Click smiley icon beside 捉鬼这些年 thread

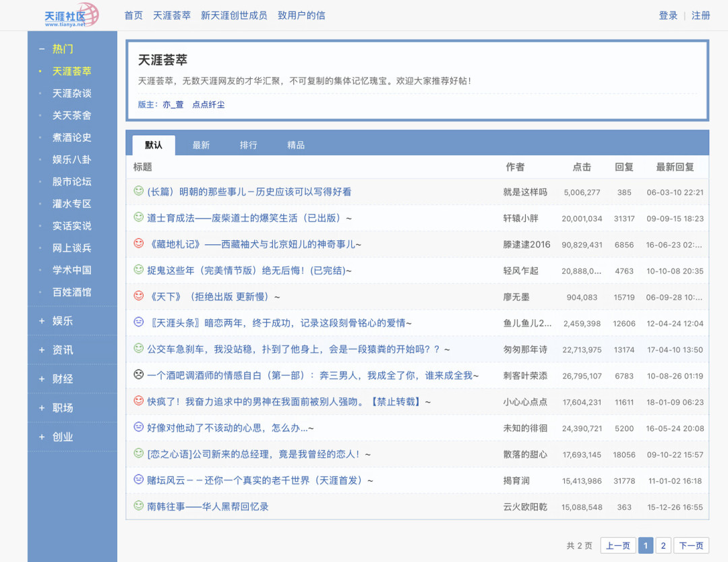coord(138,270)
